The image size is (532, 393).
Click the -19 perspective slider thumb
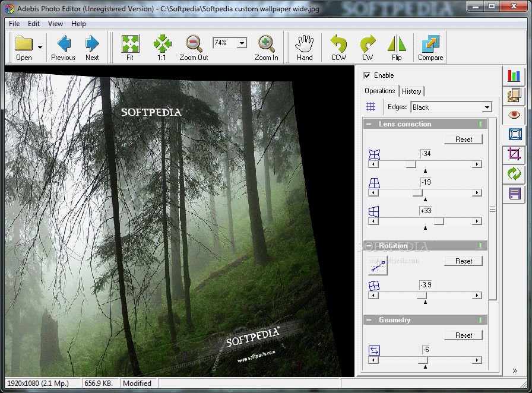[417, 193]
